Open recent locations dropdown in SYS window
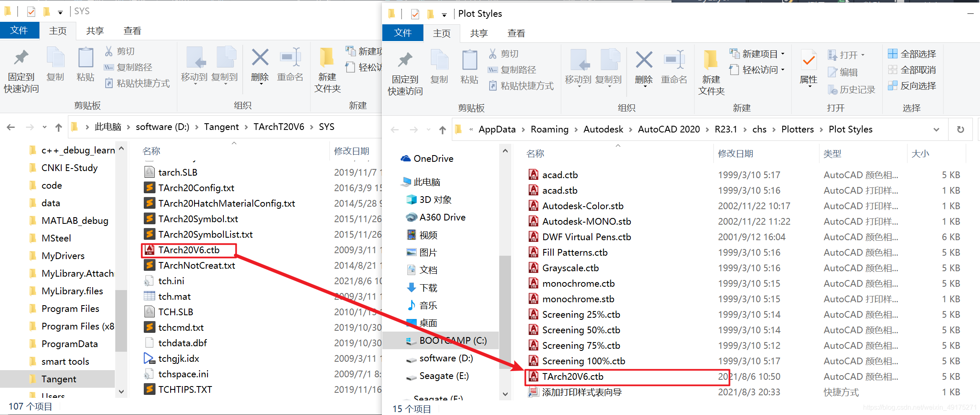Viewport: 980px width, 415px height. [44, 127]
